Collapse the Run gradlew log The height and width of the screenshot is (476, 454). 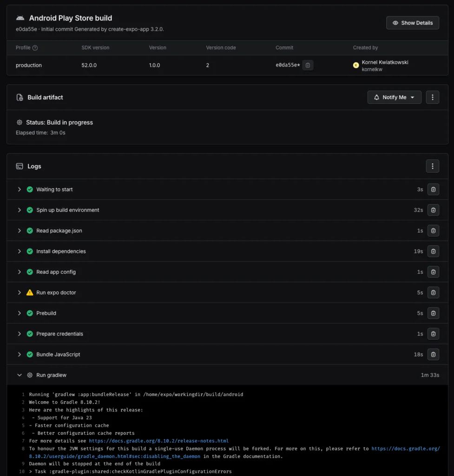[20, 375]
